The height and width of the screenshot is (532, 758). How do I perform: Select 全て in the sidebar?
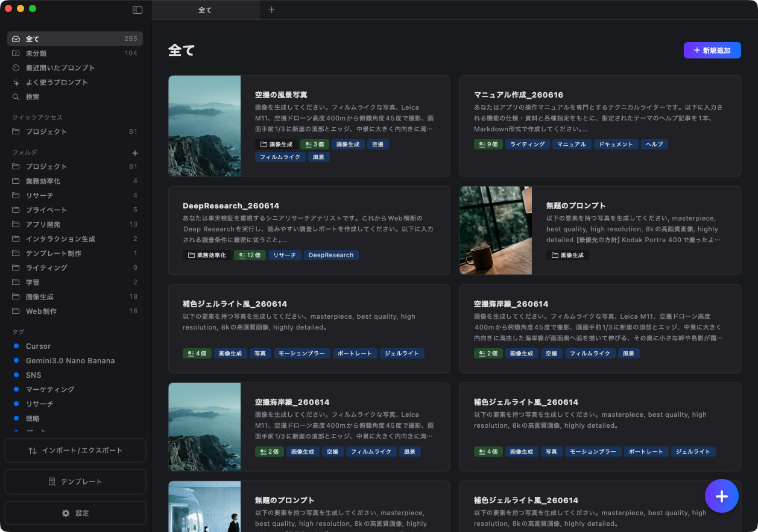pos(75,39)
